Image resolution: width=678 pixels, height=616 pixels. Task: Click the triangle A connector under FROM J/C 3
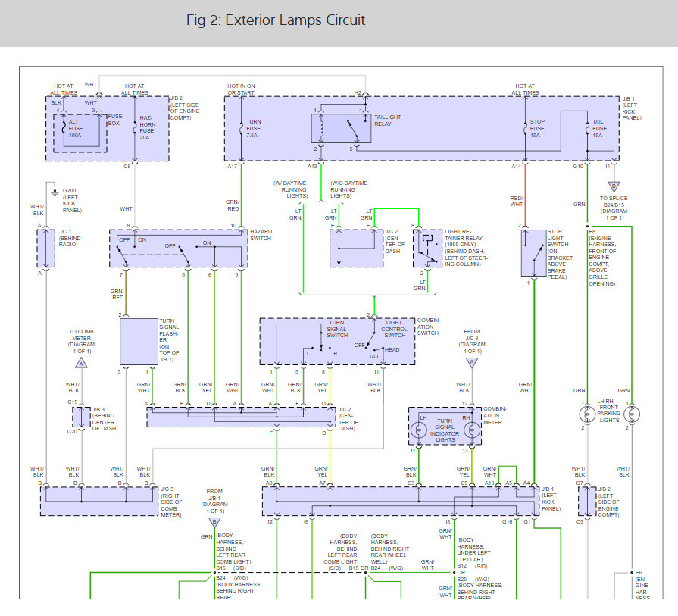point(472,362)
